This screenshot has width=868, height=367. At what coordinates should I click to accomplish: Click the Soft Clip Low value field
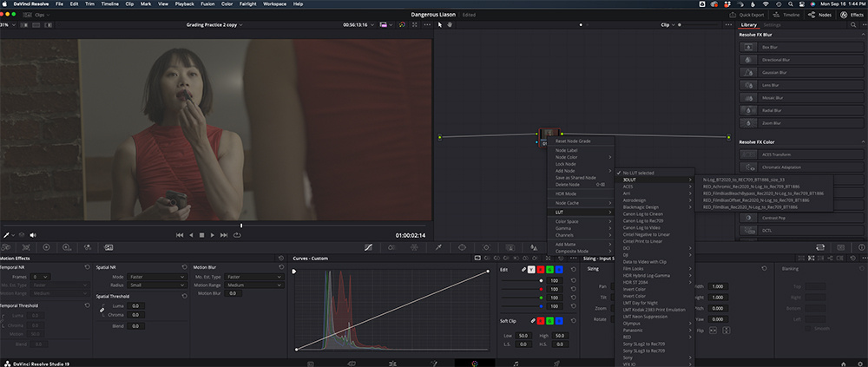click(x=523, y=336)
